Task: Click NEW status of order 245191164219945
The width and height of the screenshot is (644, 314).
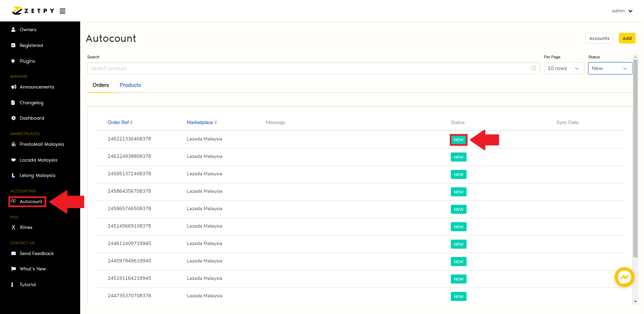Action: [459, 279]
